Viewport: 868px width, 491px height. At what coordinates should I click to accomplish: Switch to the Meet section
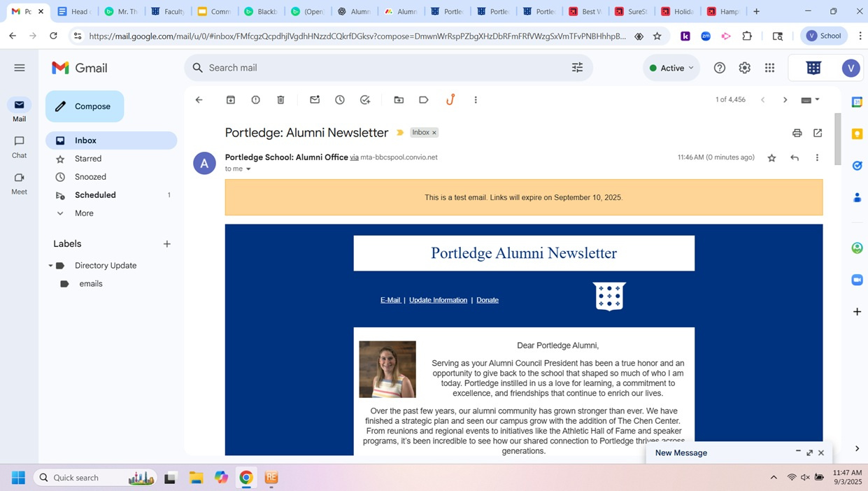pyautogui.click(x=20, y=183)
